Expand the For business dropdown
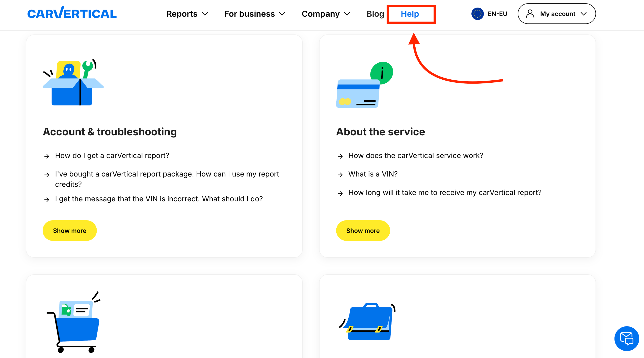Viewport: 644px width, 358px height. 255,14
